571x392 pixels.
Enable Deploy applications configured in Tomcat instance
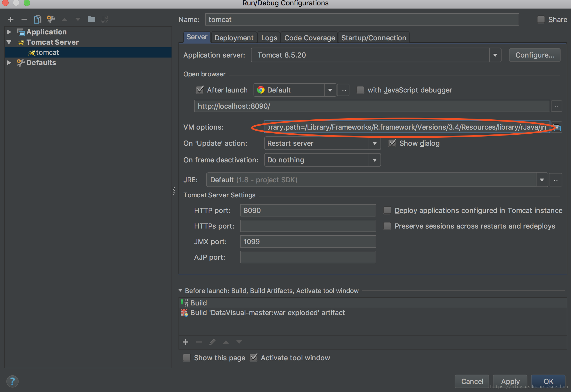[387, 210]
